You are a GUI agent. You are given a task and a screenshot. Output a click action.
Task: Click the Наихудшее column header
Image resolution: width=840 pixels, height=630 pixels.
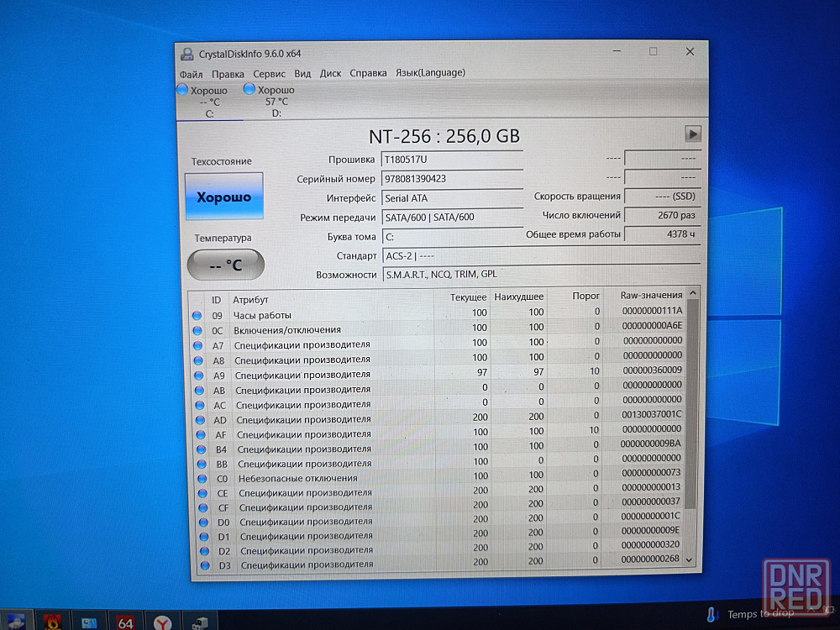(x=518, y=297)
